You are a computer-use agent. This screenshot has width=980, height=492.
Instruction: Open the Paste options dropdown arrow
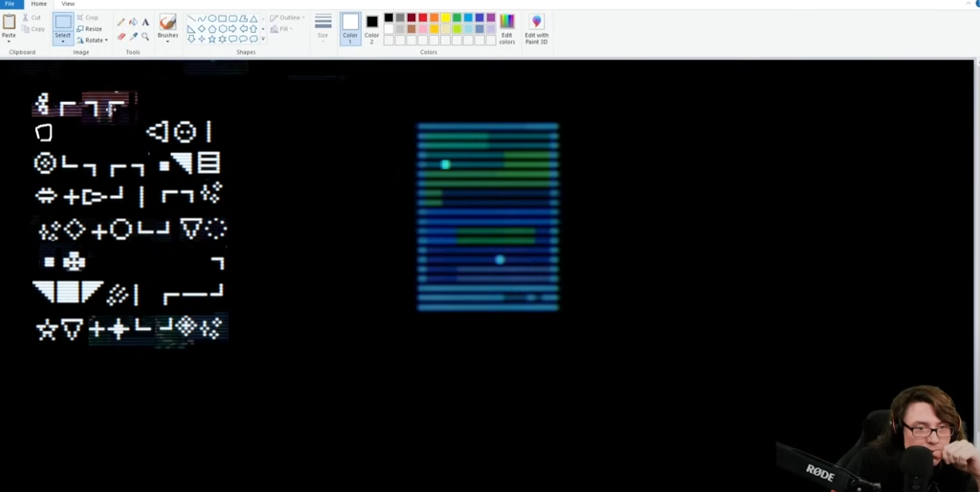tap(9, 42)
